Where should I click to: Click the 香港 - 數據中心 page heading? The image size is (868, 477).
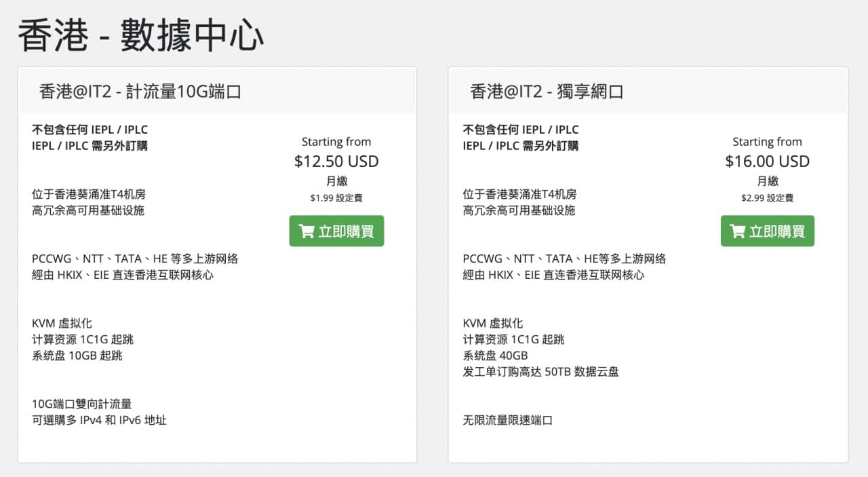140,35
